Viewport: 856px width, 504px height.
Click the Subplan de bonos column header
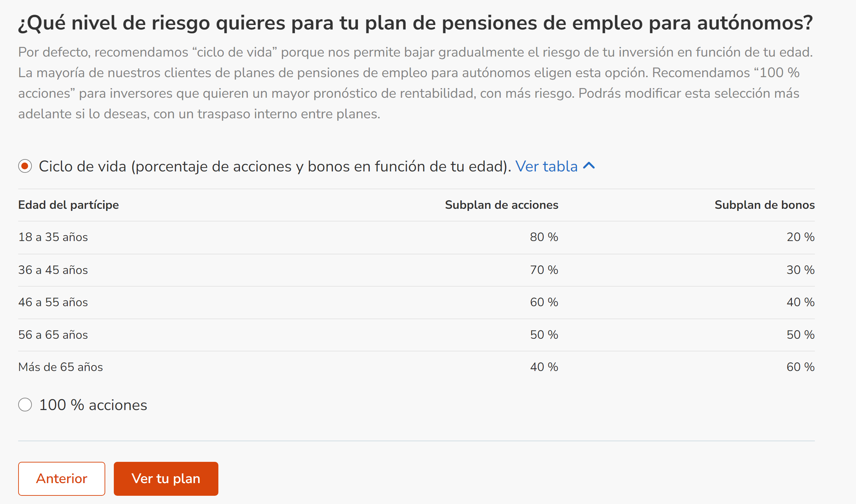click(x=764, y=205)
